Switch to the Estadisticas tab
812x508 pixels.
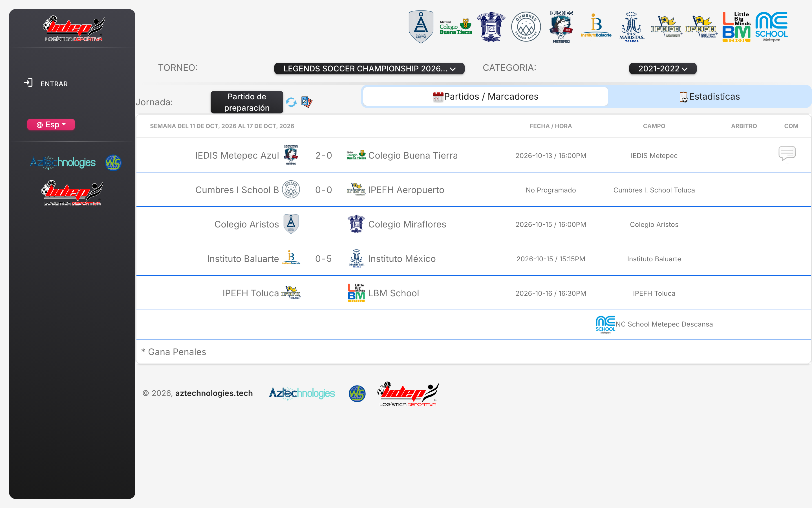coord(709,97)
